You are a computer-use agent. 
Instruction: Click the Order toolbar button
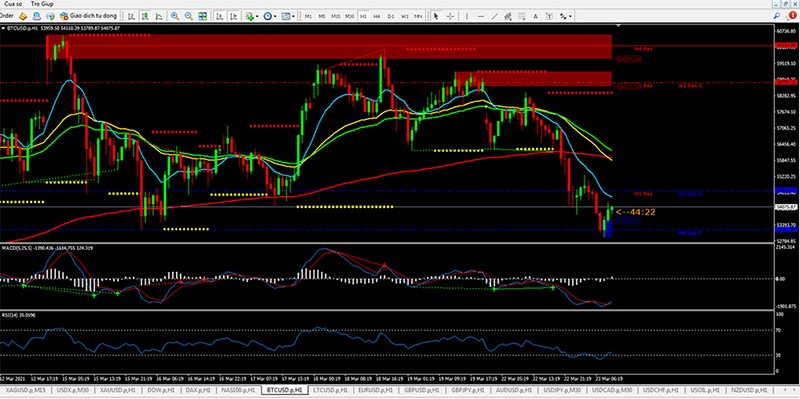(x=6, y=16)
